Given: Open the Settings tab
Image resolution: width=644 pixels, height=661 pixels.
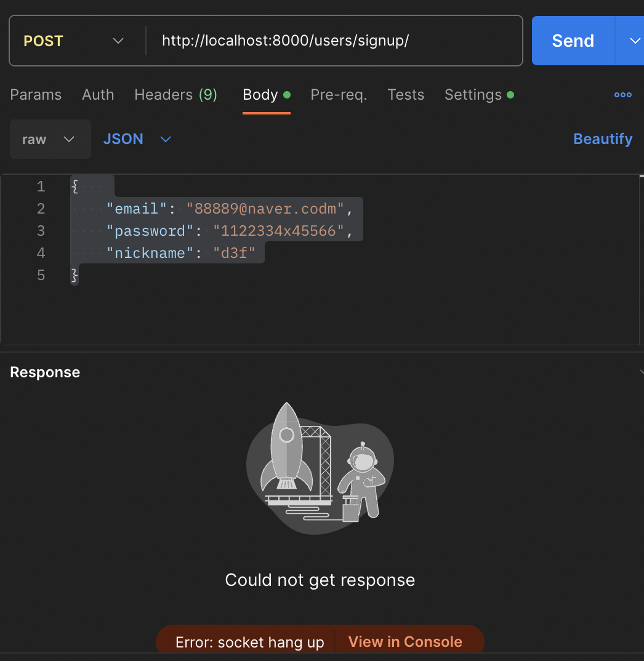Looking at the screenshot, I should (x=479, y=95).
